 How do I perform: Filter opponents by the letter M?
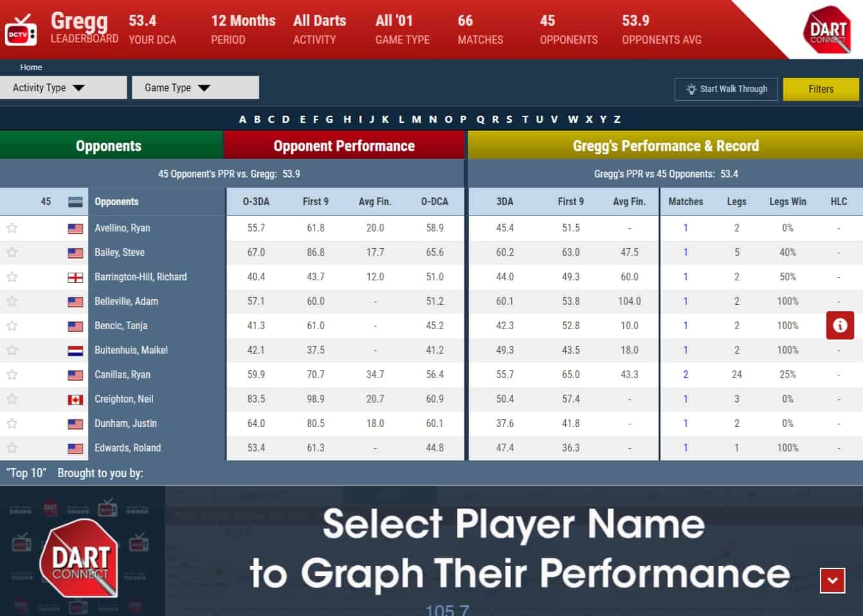pos(415,119)
